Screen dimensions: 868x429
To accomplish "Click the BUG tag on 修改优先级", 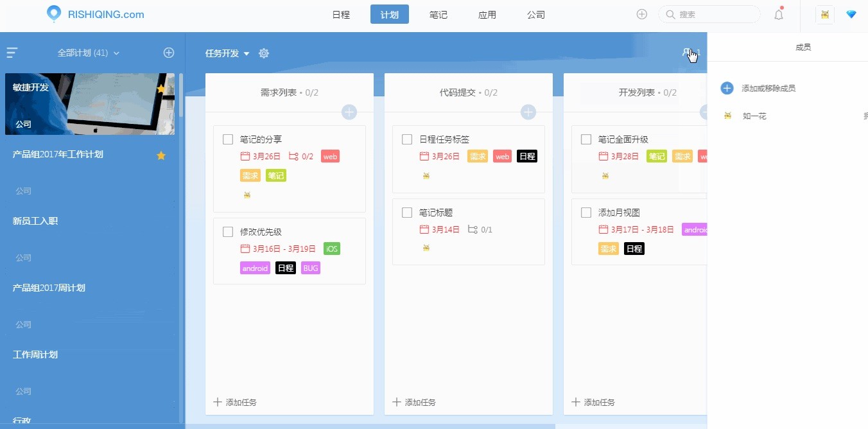I will click(311, 268).
